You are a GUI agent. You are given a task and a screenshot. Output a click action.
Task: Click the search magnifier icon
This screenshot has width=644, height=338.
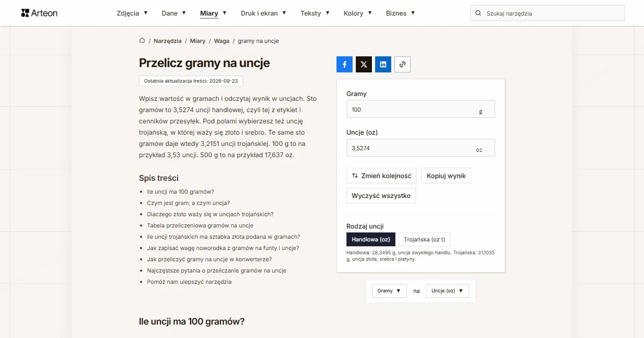coord(478,13)
